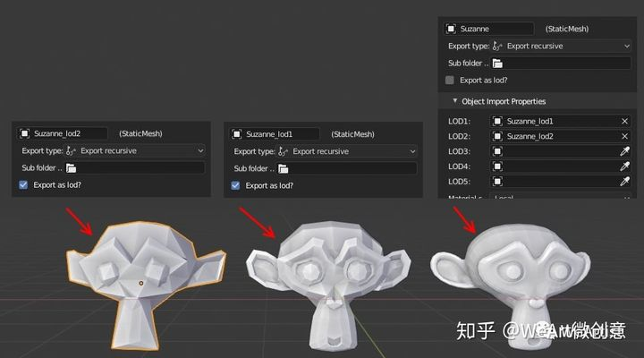Click StaticMesh label in Suzanne_lod2 panel
The image size is (644, 358).
[141, 133]
